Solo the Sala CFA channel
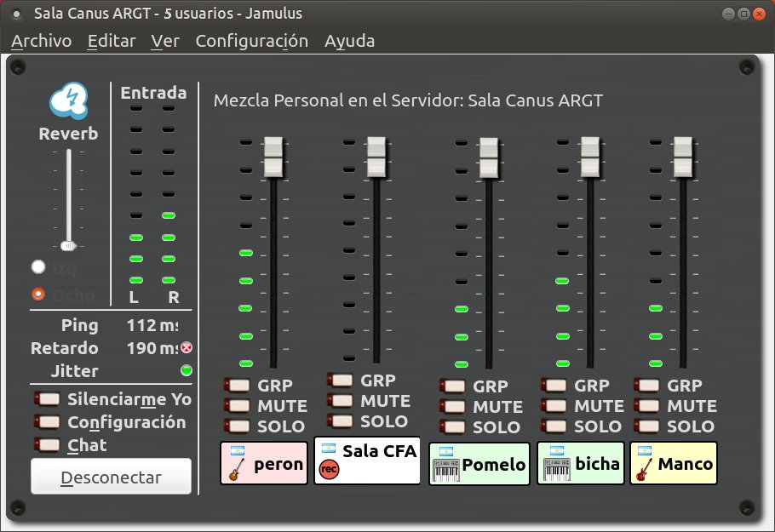The image size is (775, 532). [340, 420]
